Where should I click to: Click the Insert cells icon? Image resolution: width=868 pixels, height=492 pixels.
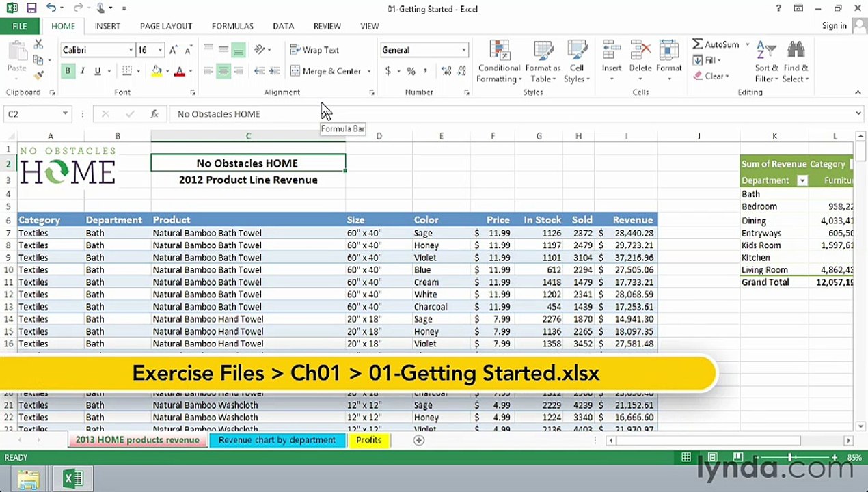[x=612, y=52]
